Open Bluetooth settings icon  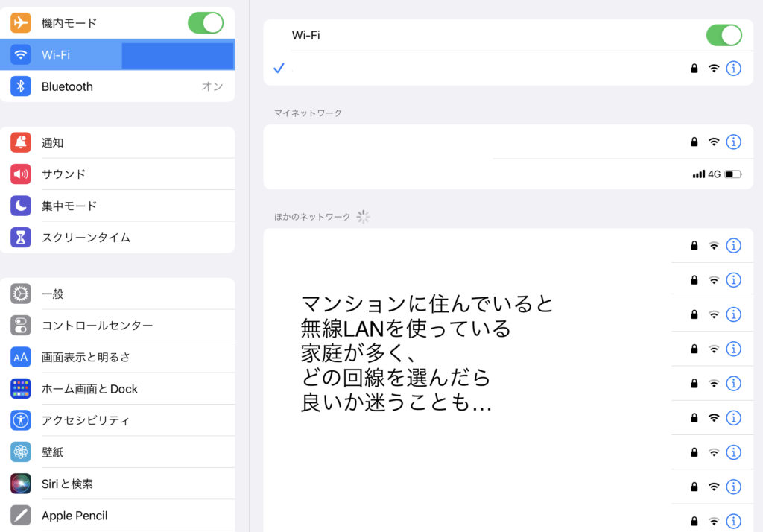[21, 86]
